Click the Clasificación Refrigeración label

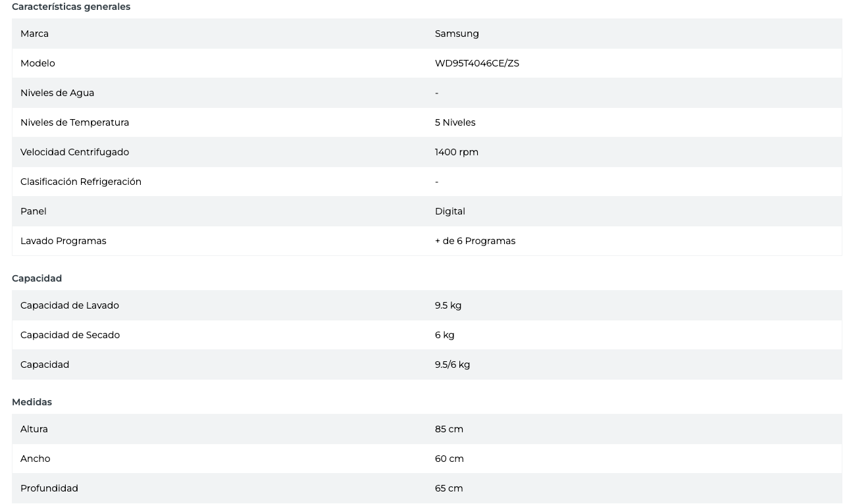click(81, 182)
